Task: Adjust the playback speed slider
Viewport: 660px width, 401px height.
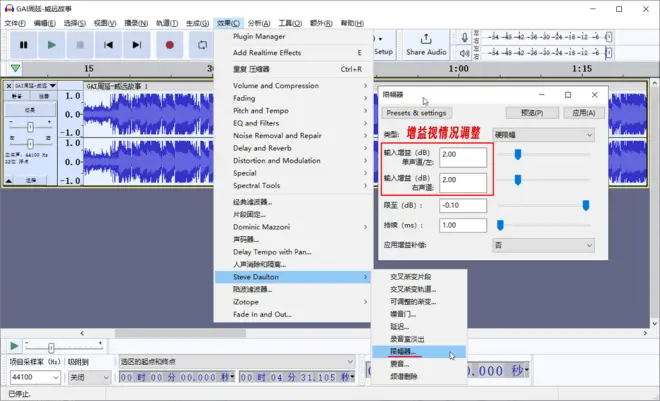Action: 51,348
